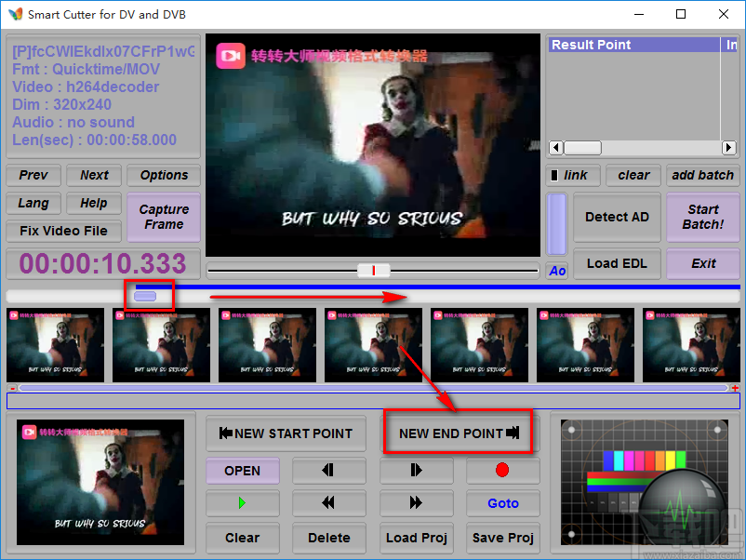
Task: Click the Clear button beside Delete
Action: [x=242, y=538]
